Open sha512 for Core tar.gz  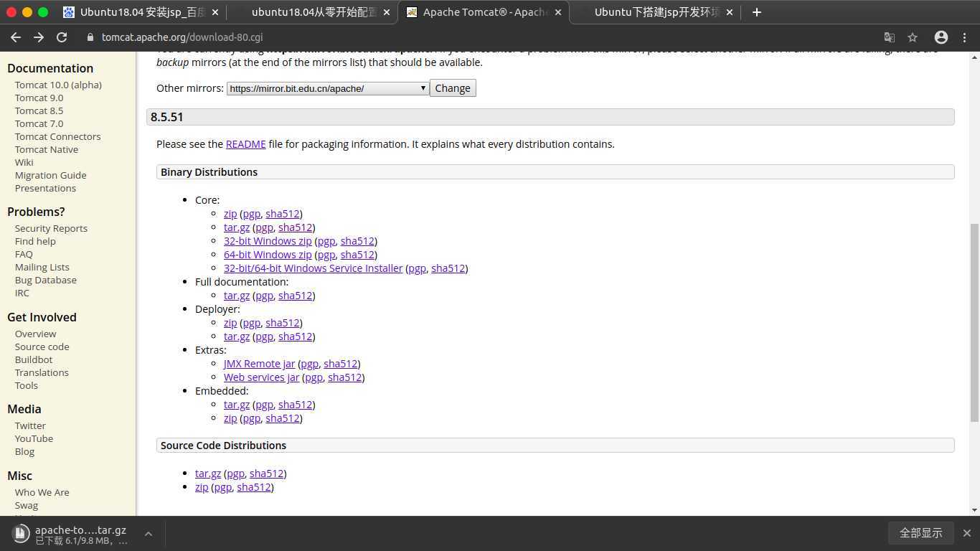point(295,227)
